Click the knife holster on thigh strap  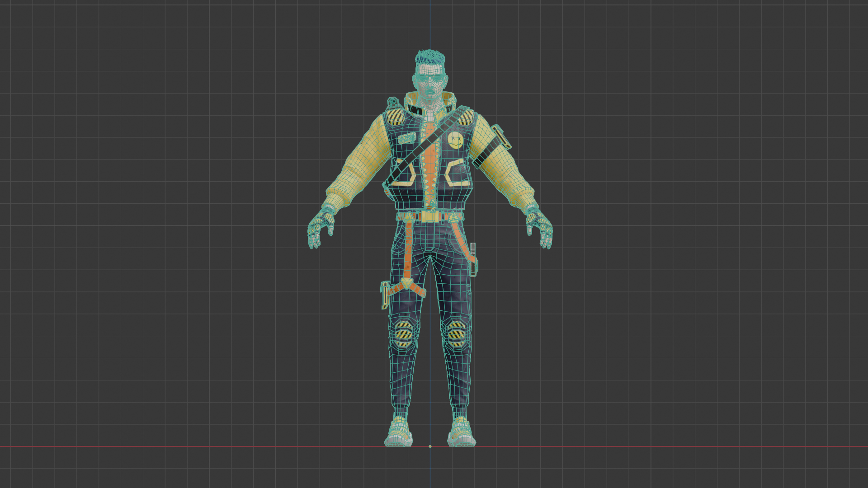click(x=385, y=295)
